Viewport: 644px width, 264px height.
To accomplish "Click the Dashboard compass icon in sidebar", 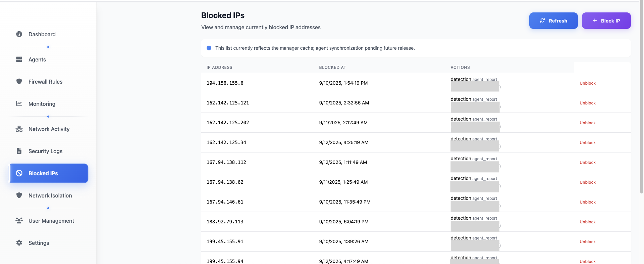I will 19,34.
